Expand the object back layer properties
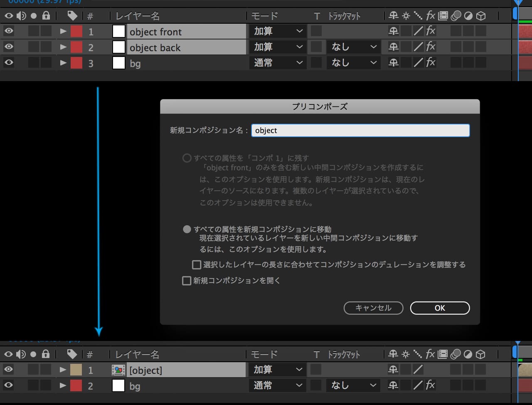 pyautogui.click(x=63, y=47)
